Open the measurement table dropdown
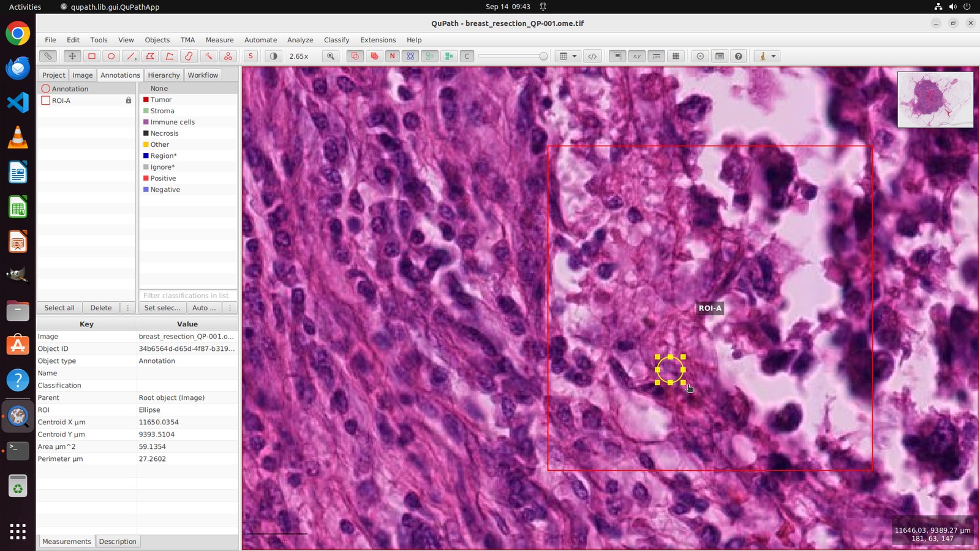 (x=568, y=56)
